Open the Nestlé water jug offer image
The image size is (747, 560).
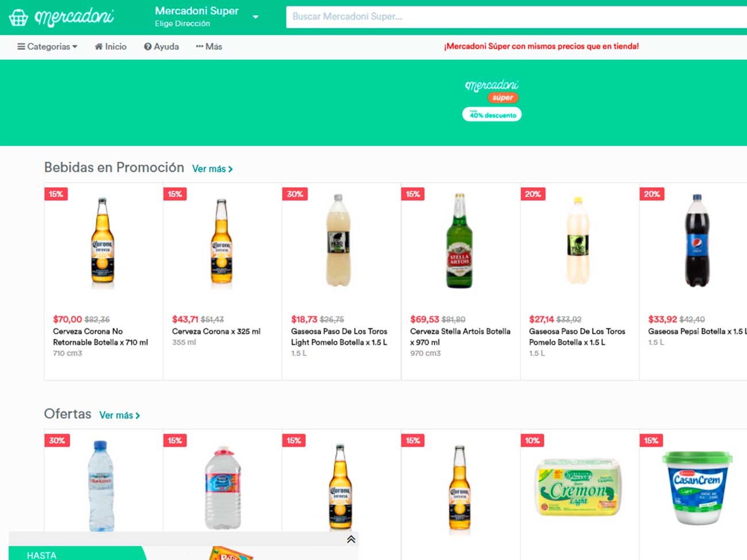[223, 487]
